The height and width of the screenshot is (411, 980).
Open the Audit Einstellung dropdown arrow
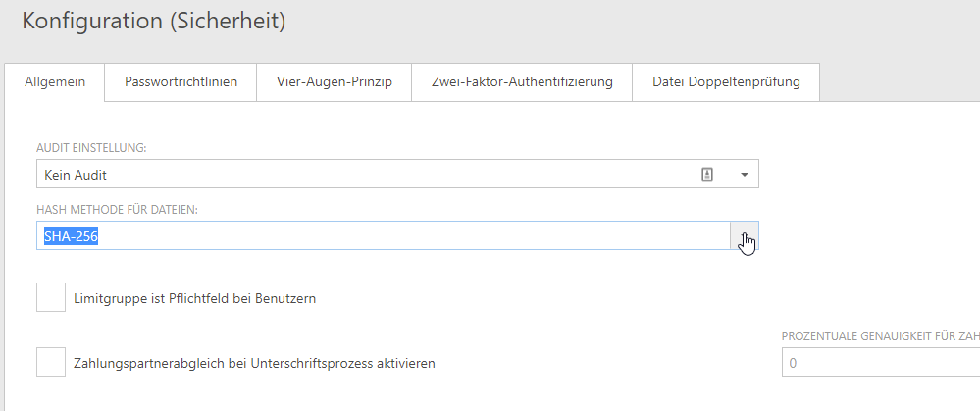pyautogui.click(x=744, y=175)
